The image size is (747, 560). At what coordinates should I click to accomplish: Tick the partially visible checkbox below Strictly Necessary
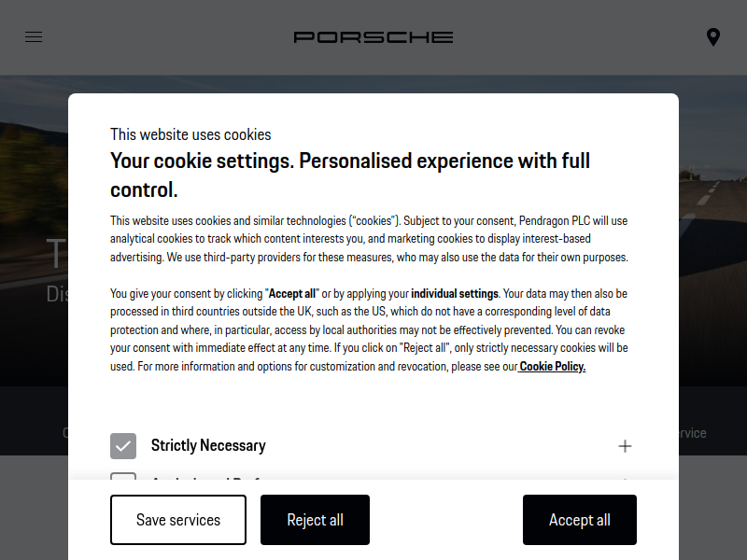(x=123, y=476)
